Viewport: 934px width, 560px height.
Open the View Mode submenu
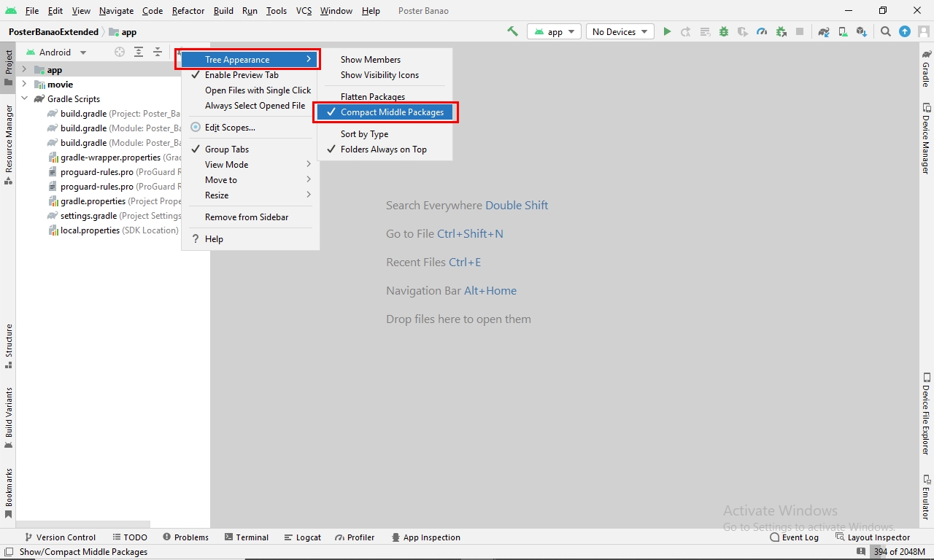pyautogui.click(x=226, y=165)
